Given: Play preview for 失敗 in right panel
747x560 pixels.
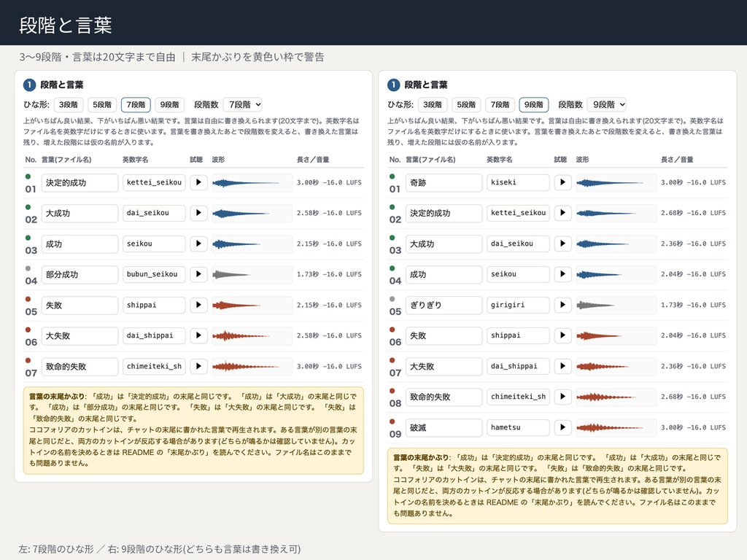Looking at the screenshot, I should 562,335.
